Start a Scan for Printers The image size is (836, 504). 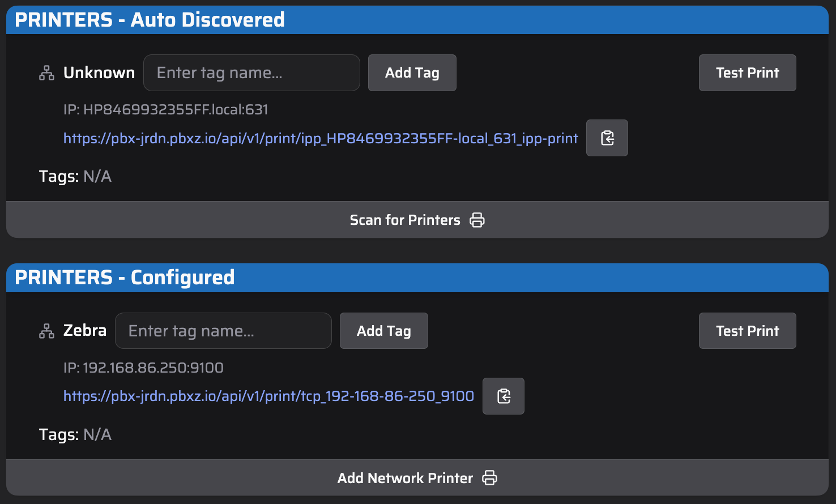click(405, 220)
